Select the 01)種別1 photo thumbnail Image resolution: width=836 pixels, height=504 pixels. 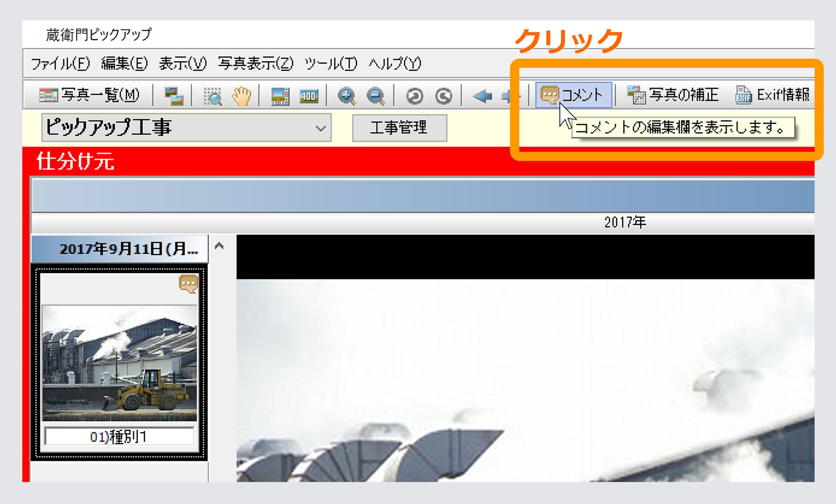[x=119, y=363]
